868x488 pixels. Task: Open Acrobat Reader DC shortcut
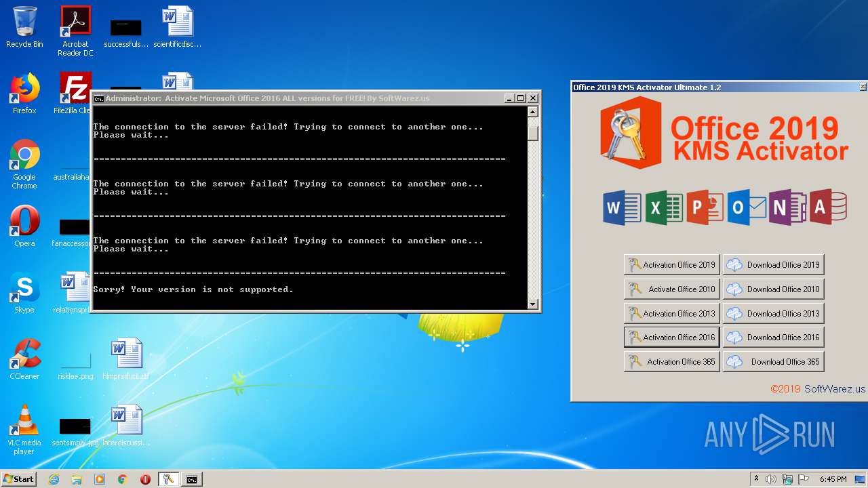75,31
